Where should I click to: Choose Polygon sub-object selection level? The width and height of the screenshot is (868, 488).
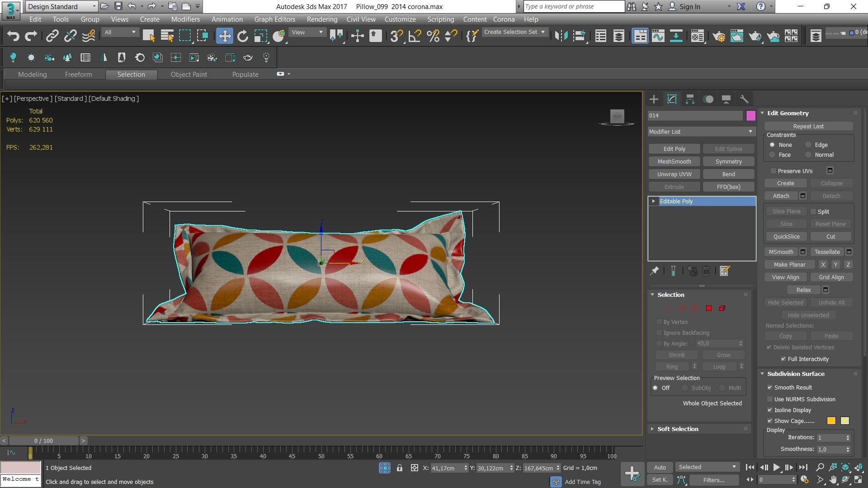709,308
